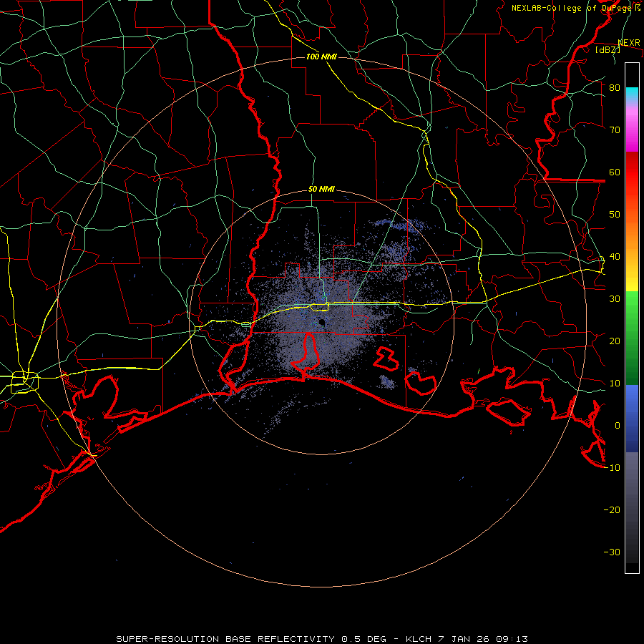Click the '-20' value on the dBZ scale
The height and width of the screenshot is (644, 644).
(612, 510)
